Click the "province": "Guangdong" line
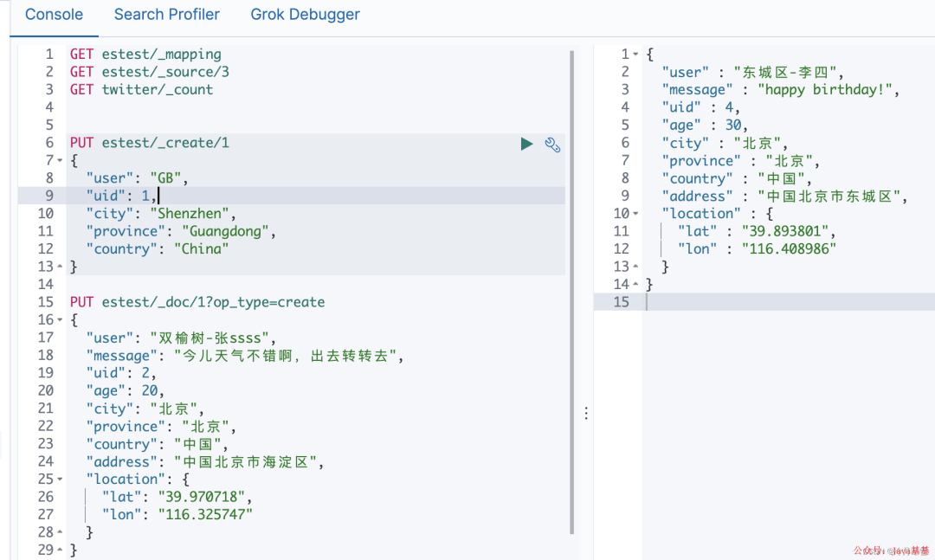Viewport: 935px width, 560px height. point(181,231)
